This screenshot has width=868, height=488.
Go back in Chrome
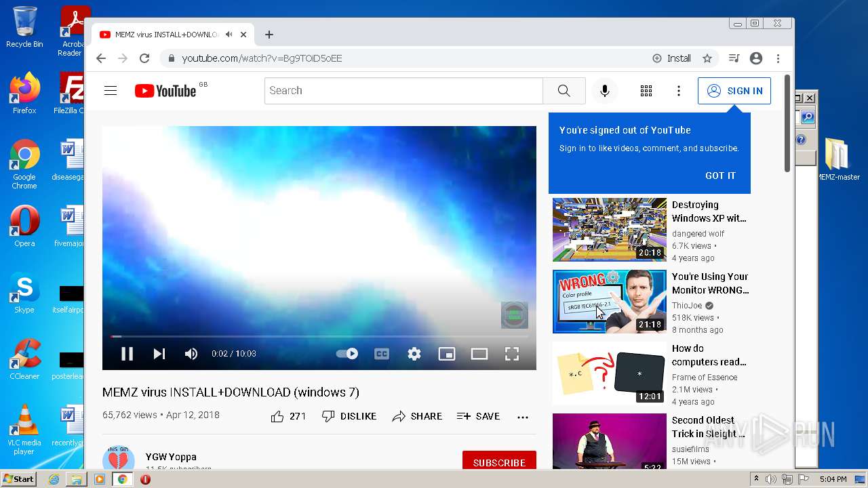pos(101,58)
